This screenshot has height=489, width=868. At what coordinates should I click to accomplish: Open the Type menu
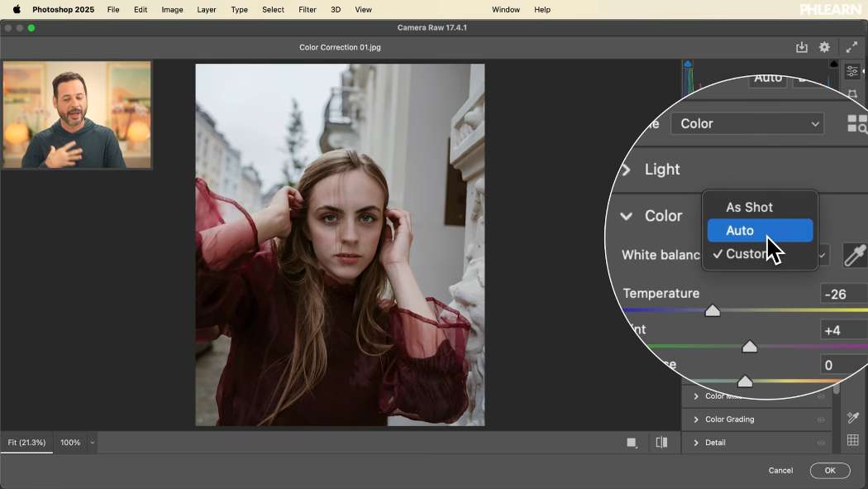[x=239, y=9]
